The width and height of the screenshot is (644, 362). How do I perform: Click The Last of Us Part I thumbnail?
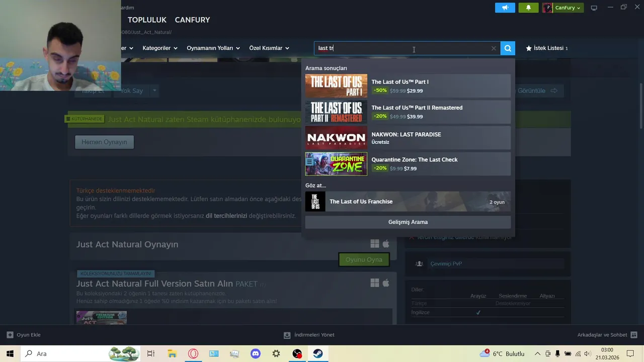coord(336,86)
